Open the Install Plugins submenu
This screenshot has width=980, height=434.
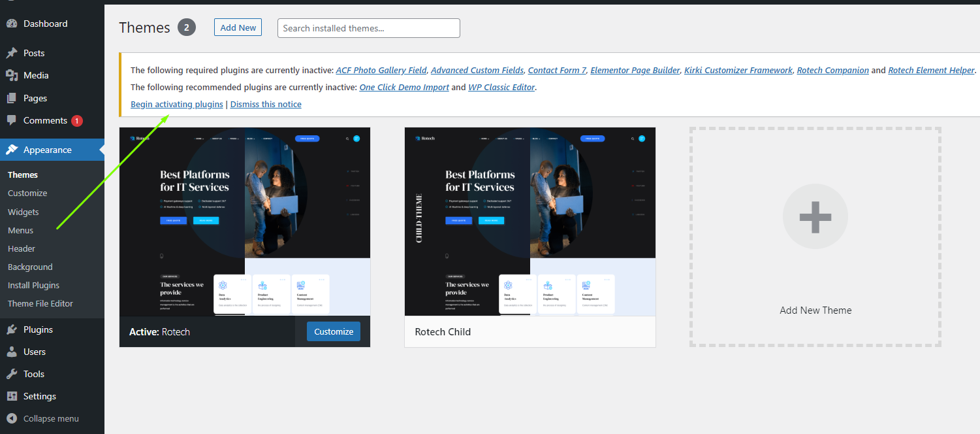[33, 285]
